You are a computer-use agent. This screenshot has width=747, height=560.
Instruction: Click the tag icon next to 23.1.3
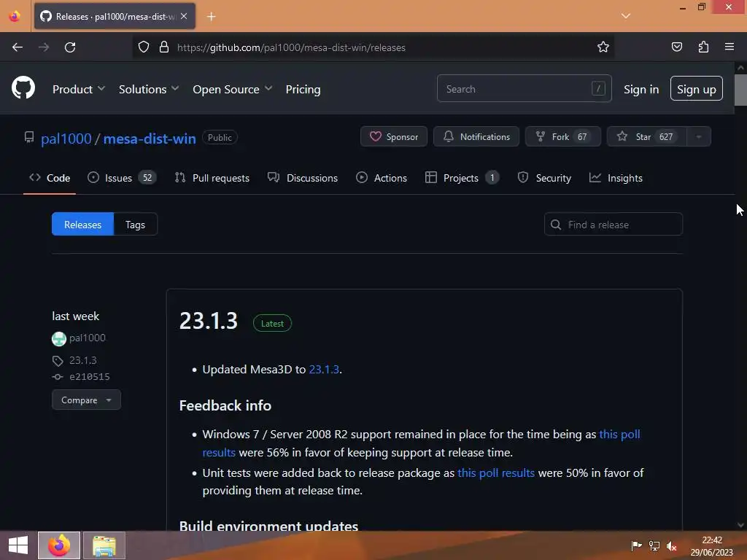pos(58,361)
